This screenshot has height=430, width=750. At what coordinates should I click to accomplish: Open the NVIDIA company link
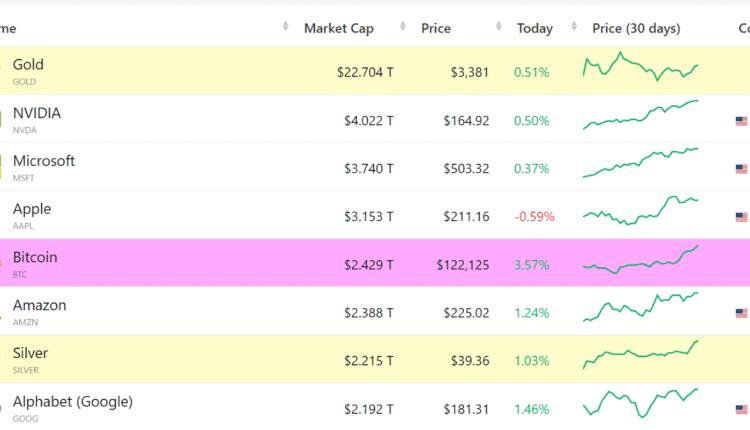36,113
